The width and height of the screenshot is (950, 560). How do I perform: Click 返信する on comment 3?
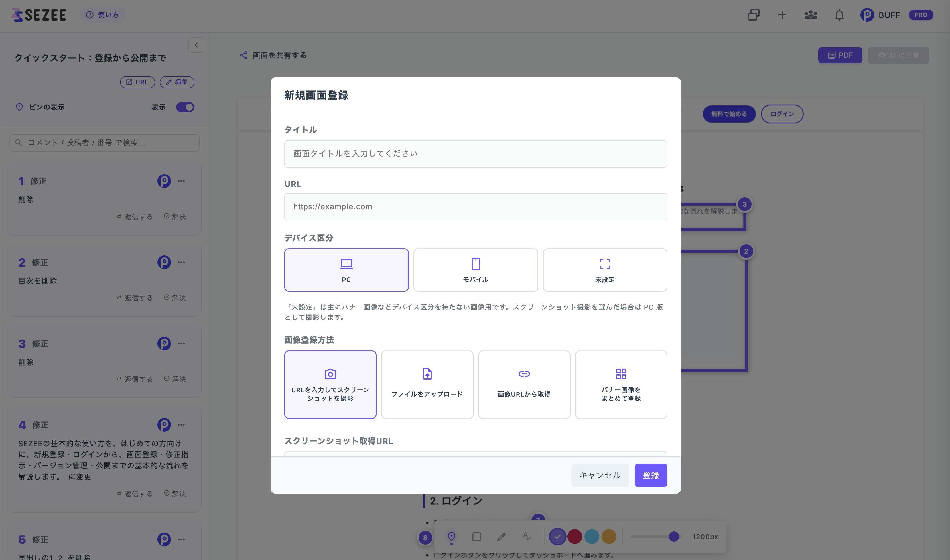pos(135,379)
